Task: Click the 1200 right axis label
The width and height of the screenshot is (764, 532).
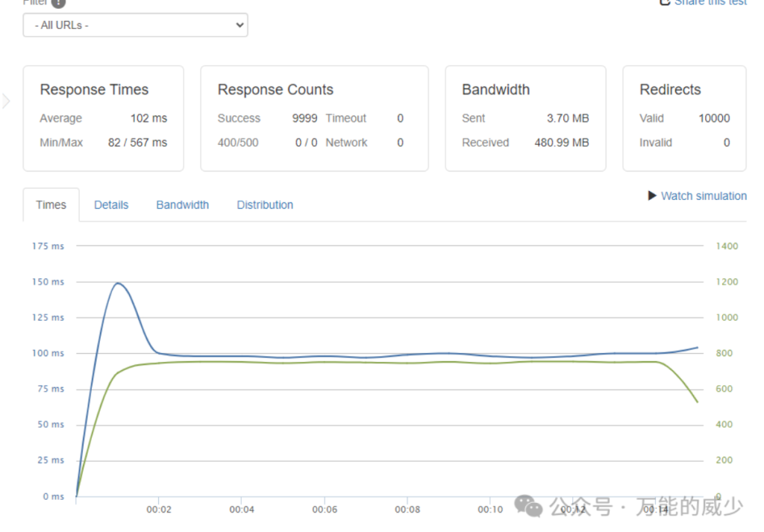Action: 727,282
